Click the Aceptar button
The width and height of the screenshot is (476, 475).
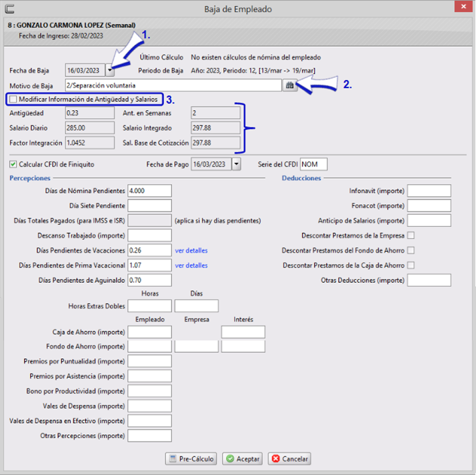point(242,458)
